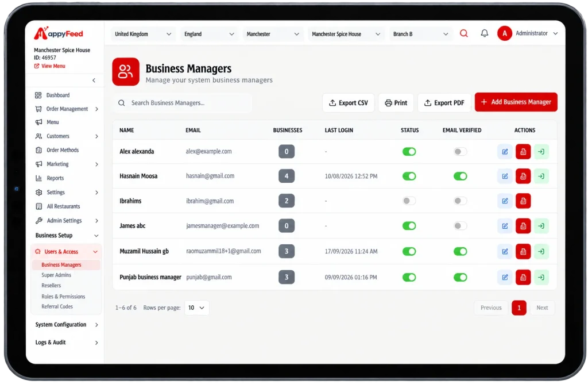Click businesses count badge for Hasnain Moosa

pos(287,176)
